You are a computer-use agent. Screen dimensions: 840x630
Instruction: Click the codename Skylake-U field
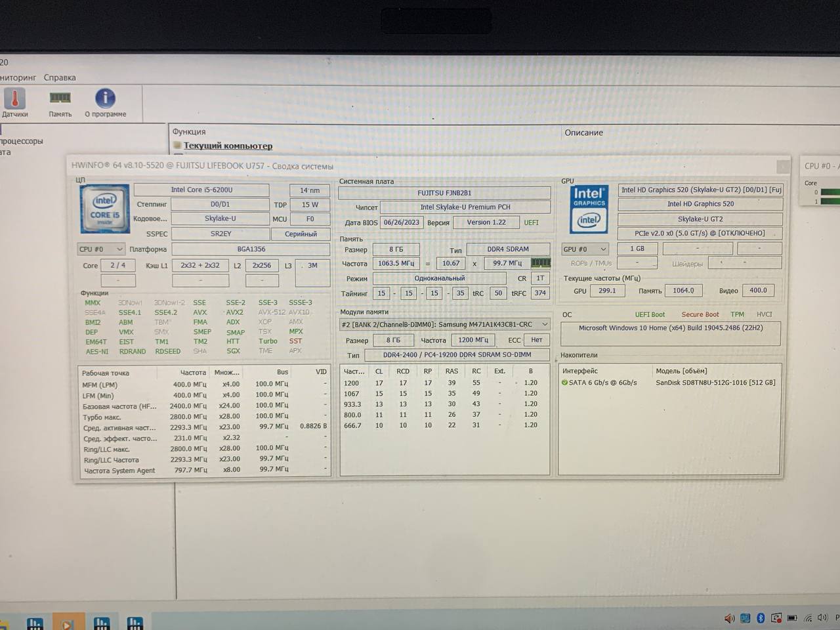(220, 219)
